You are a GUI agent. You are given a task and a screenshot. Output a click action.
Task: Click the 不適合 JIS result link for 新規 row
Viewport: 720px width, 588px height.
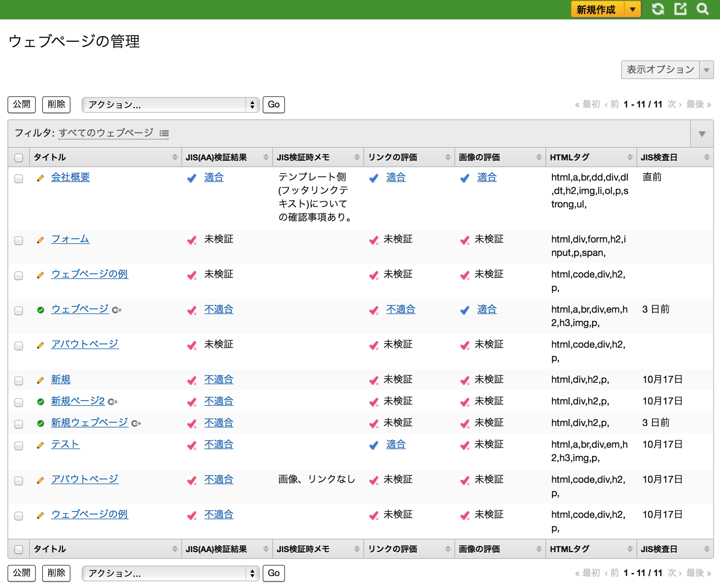click(219, 379)
